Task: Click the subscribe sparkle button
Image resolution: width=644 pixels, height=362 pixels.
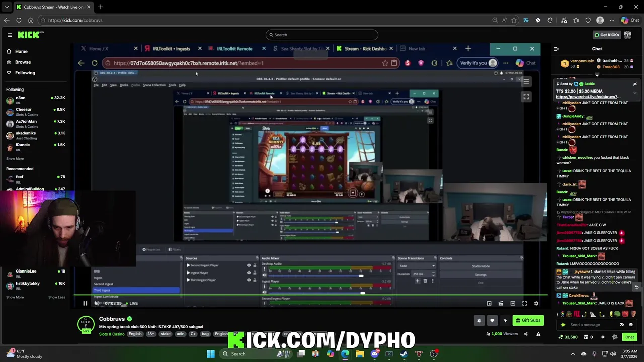Action: [x=505, y=320]
